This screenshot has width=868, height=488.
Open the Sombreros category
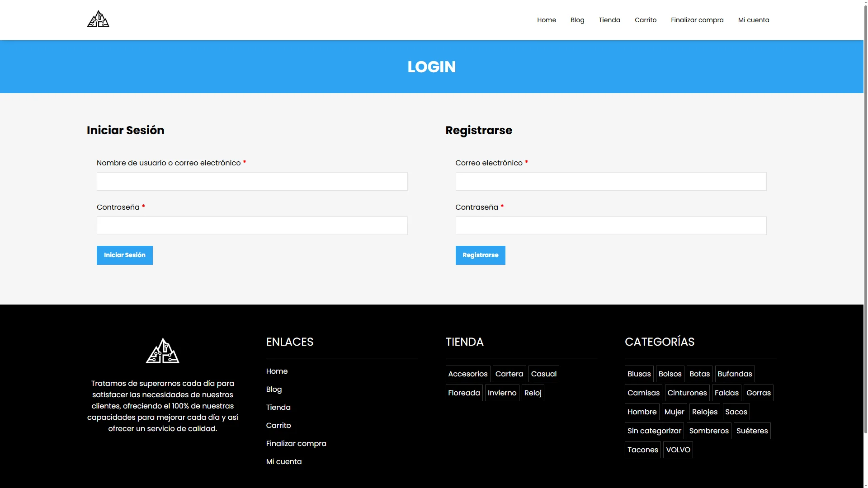pyautogui.click(x=709, y=431)
